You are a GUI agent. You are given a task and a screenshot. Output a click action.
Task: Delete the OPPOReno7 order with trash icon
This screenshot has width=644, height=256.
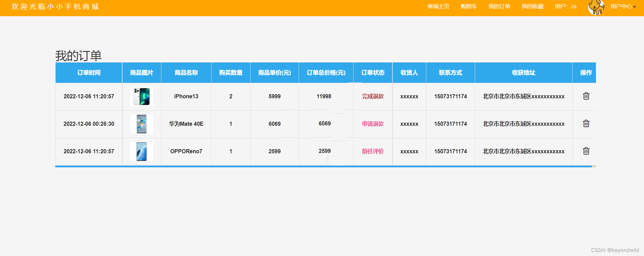click(x=586, y=151)
